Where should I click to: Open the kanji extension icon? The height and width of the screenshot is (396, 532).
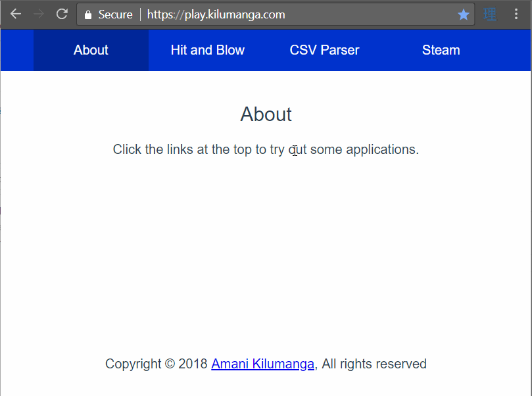point(490,14)
